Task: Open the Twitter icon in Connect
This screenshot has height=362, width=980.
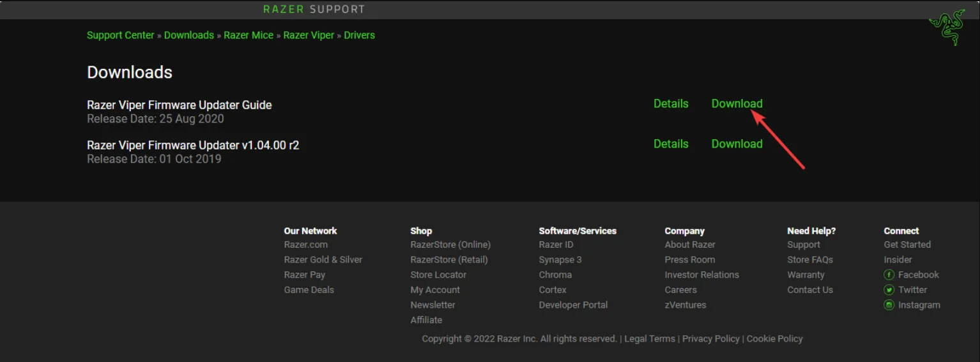Action: click(x=889, y=290)
